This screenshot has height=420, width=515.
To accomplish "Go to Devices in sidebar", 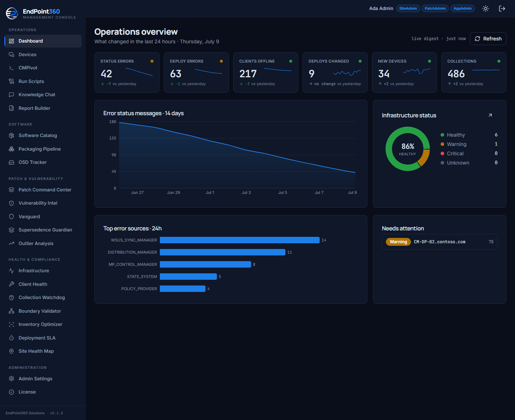I will [x=43, y=55].
